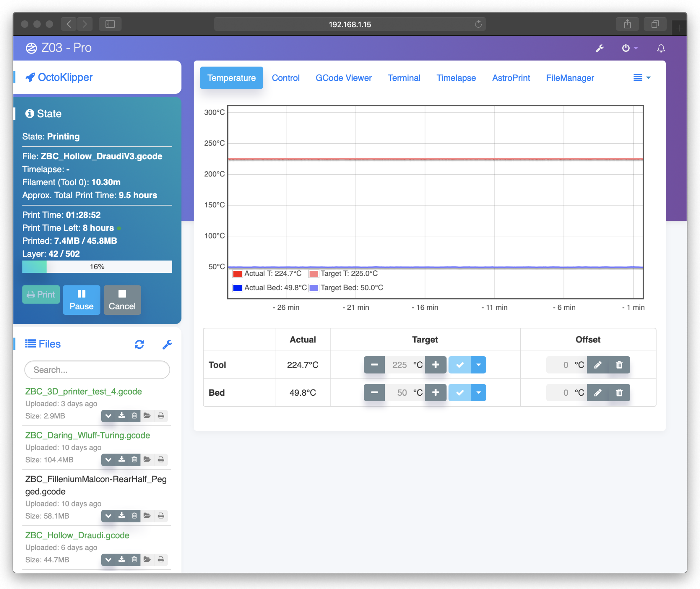
Task: Clear the Tool temperature offset
Action: [x=619, y=365]
